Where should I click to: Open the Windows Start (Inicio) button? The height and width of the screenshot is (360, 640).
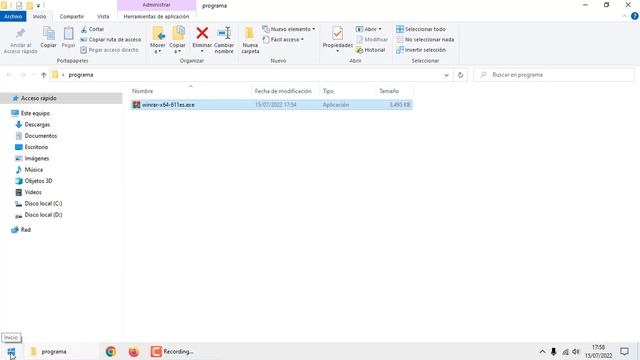(x=11, y=351)
